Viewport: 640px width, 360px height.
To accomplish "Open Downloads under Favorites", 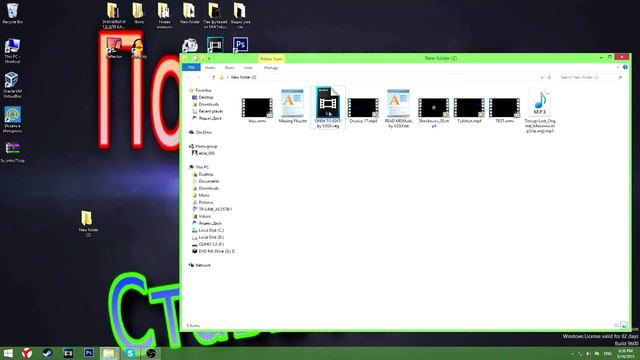I will coord(209,104).
